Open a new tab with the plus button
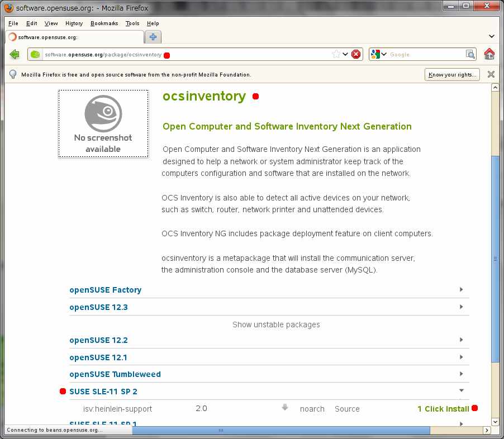Screen dimensions: 504x439 153,37
